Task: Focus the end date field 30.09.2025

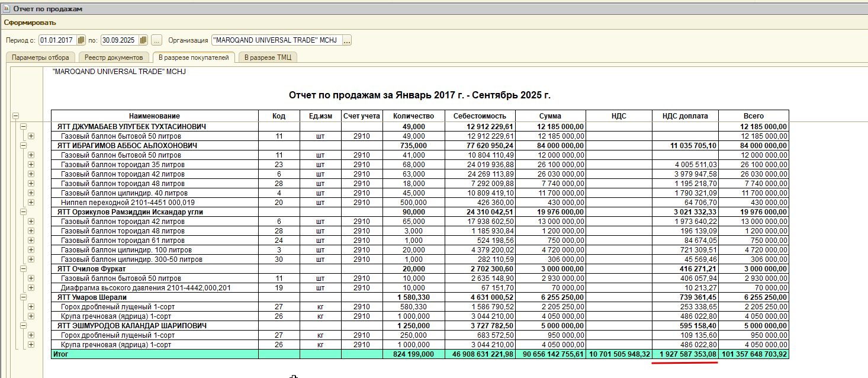Action: pyautogui.click(x=120, y=40)
